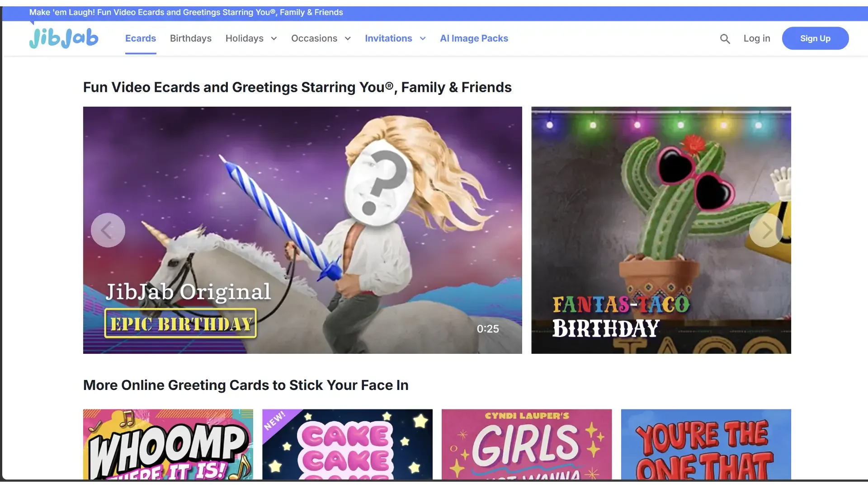Expand the Holidays dropdown chevron

[x=274, y=38]
